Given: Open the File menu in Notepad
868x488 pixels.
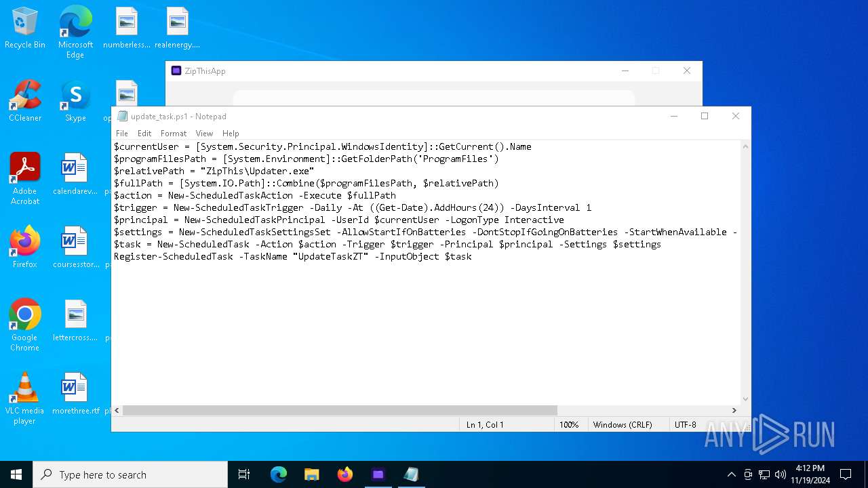Looking at the screenshot, I should pyautogui.click(x=122, y=134).
